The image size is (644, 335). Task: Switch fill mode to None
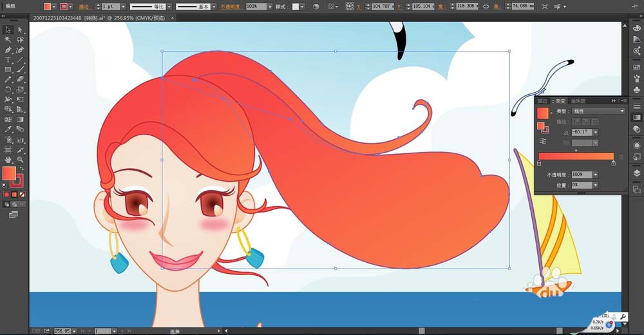(23, 194)
